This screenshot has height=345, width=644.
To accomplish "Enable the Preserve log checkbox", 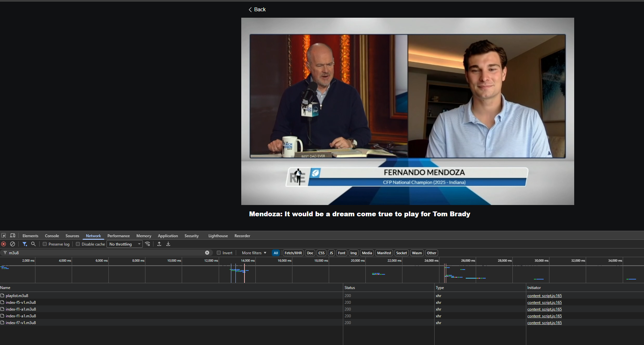I will (45, 244).
